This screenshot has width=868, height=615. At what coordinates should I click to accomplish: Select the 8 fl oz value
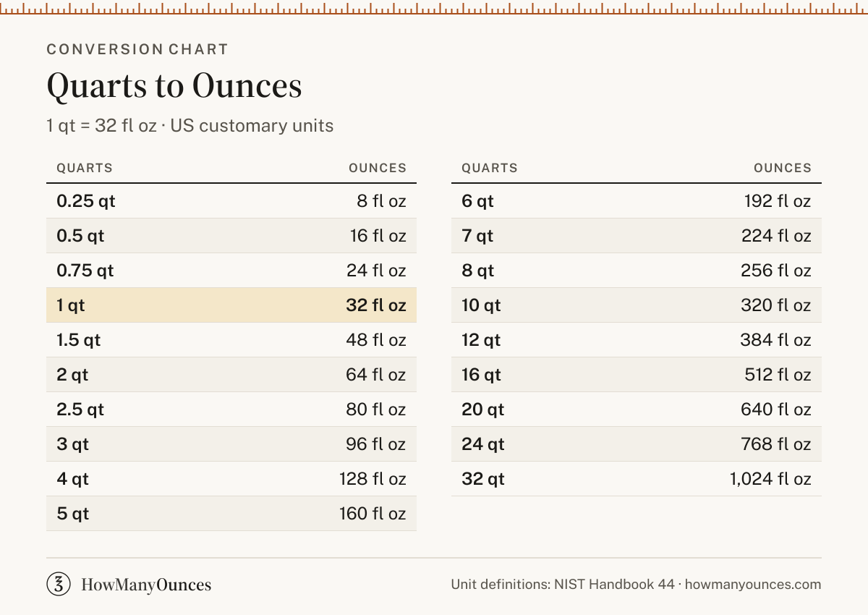[381, 201]
